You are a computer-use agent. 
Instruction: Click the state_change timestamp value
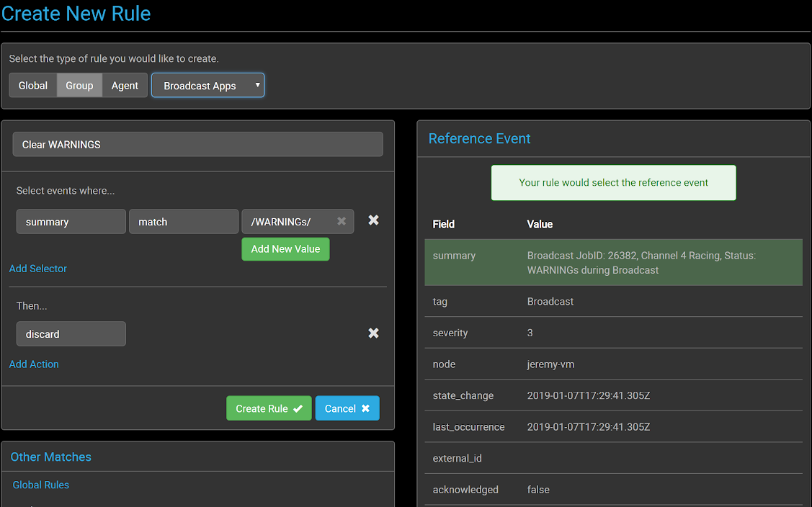coord(588,395)
